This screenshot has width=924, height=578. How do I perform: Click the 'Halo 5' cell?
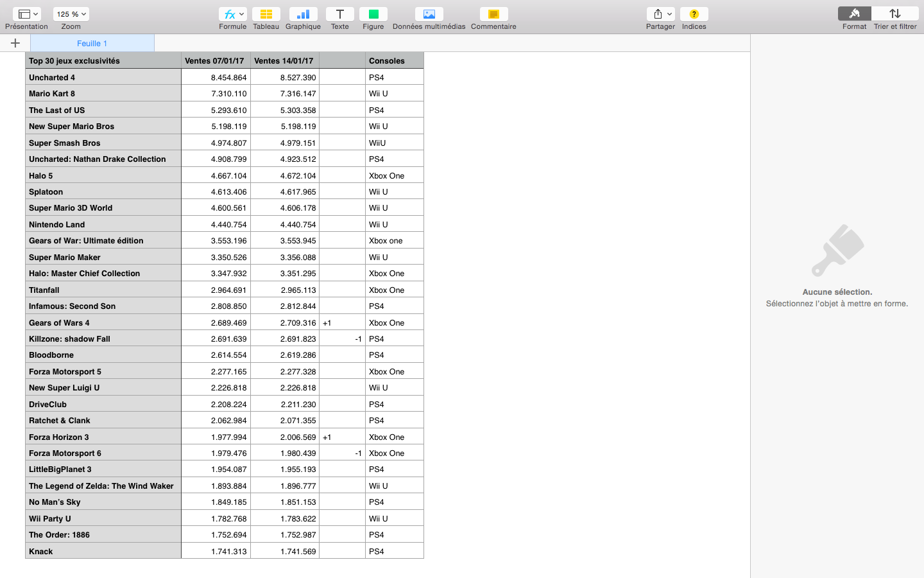tap(103, 175)
